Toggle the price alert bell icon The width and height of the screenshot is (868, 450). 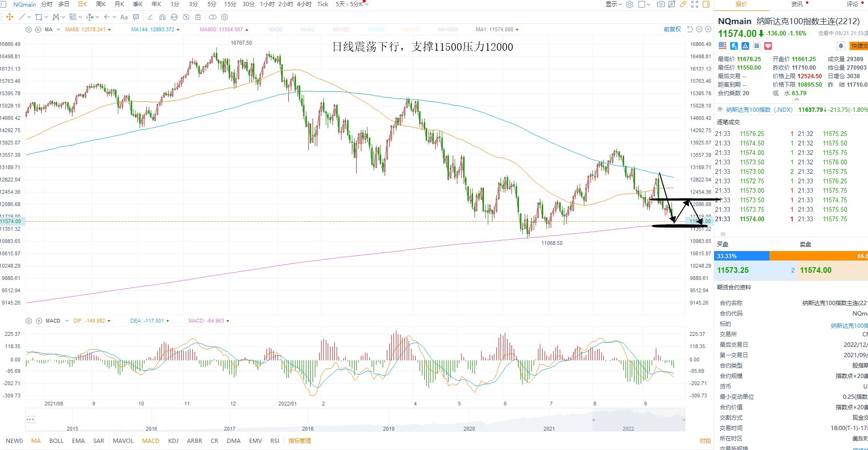(841, 46)
